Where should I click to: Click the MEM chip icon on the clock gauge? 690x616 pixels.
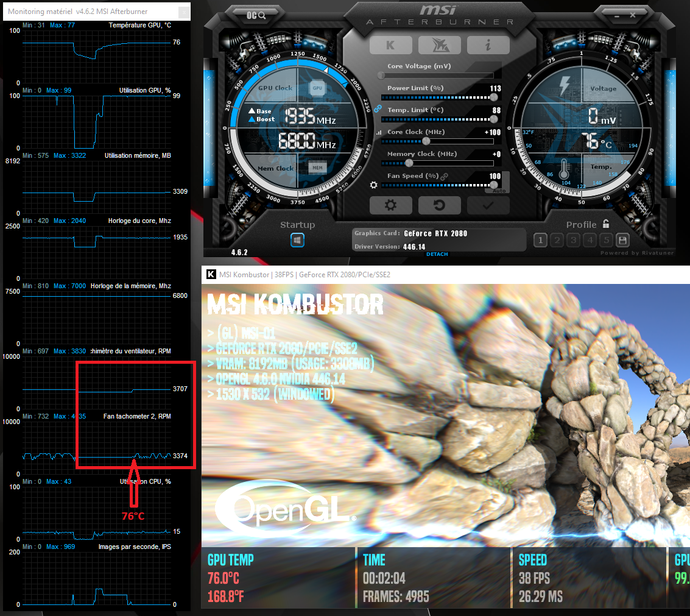[x=317, y=168]
